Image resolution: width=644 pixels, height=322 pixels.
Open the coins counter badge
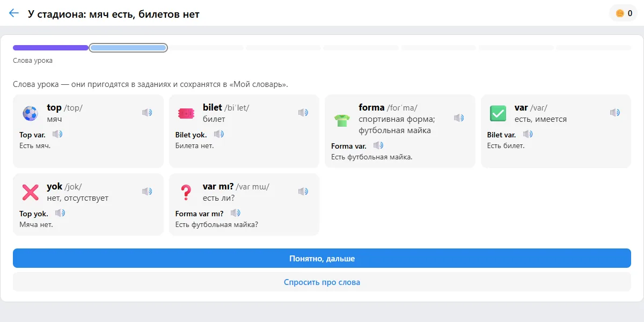click(624, 13)
